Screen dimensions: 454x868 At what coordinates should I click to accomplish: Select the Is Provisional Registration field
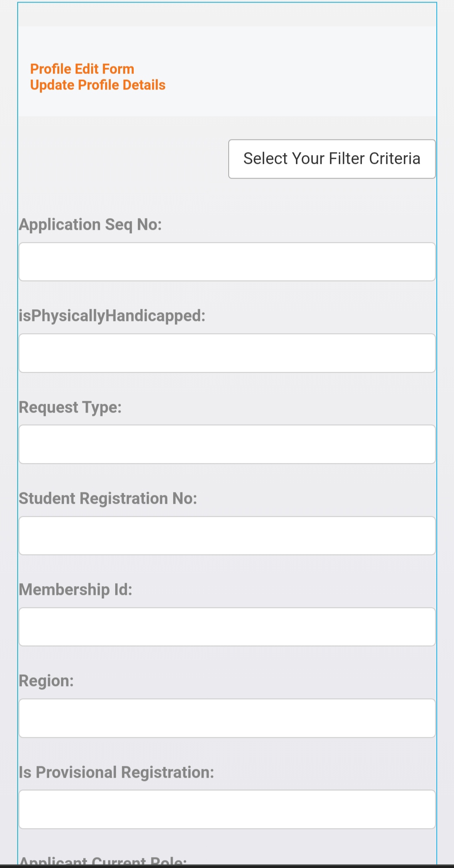pos(227,809)
